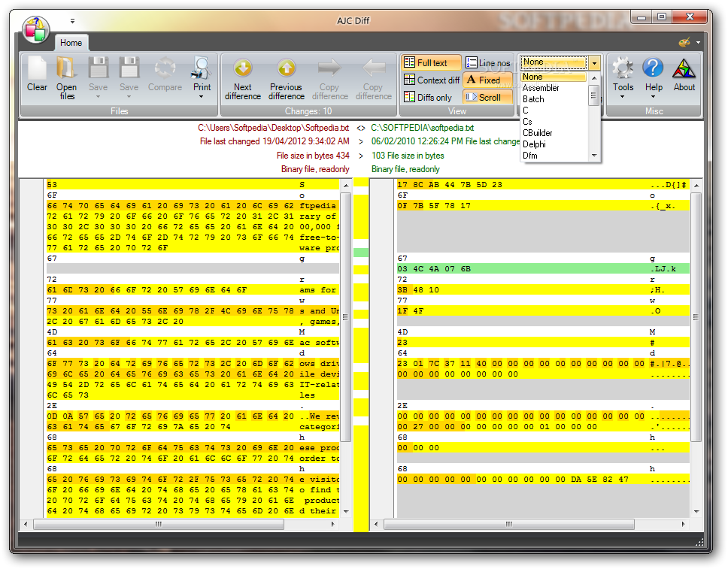The image size is (728, 569).
Task: Choose C in the syntax list
Action: tap(554, 110)
